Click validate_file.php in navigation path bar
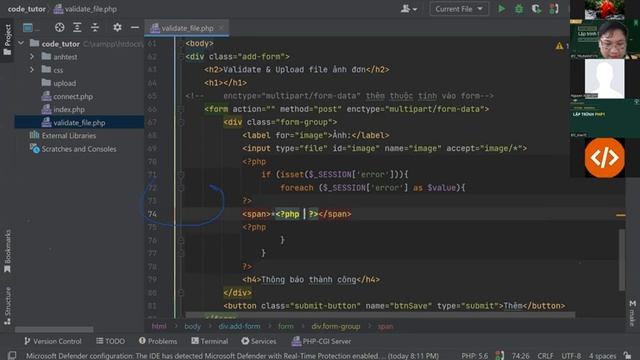This screenshot has height=360, width=640. (86, 9)
